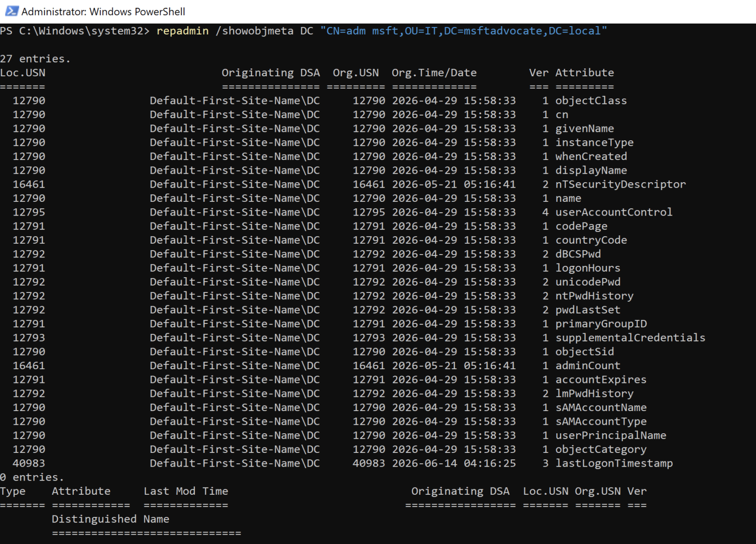Click the '0 entries.' line
756x544 pixels.
click(x=32, y=477)
